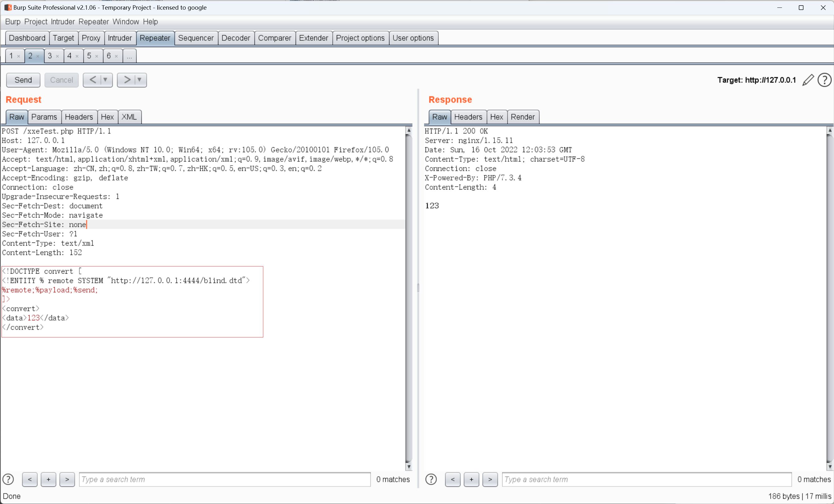Close Repeater tab 6
834x504 pixels.
click(117, 56)
